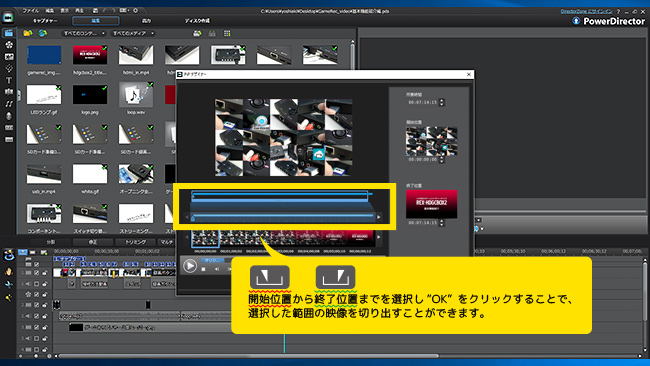
Task: Toggle lock on video track 2
Action: [44, 305]
